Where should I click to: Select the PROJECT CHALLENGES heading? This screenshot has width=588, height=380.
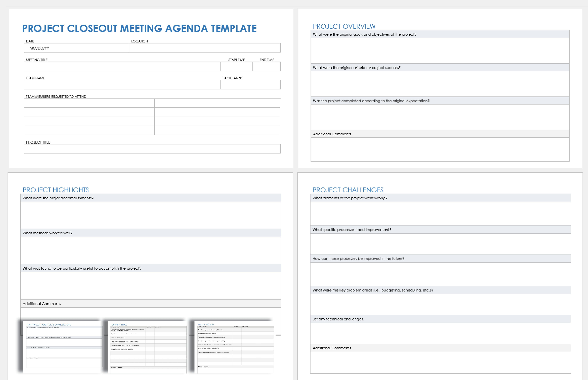point(348,190)
